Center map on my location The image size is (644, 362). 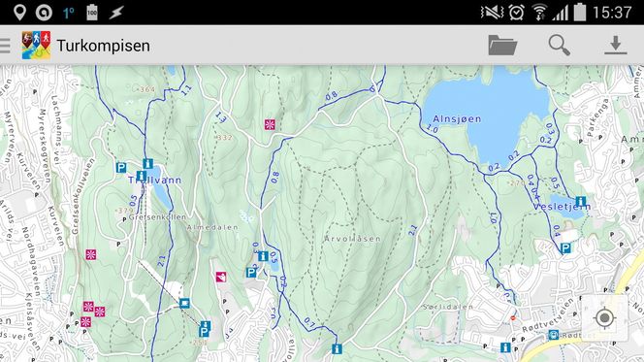(604, 317)
